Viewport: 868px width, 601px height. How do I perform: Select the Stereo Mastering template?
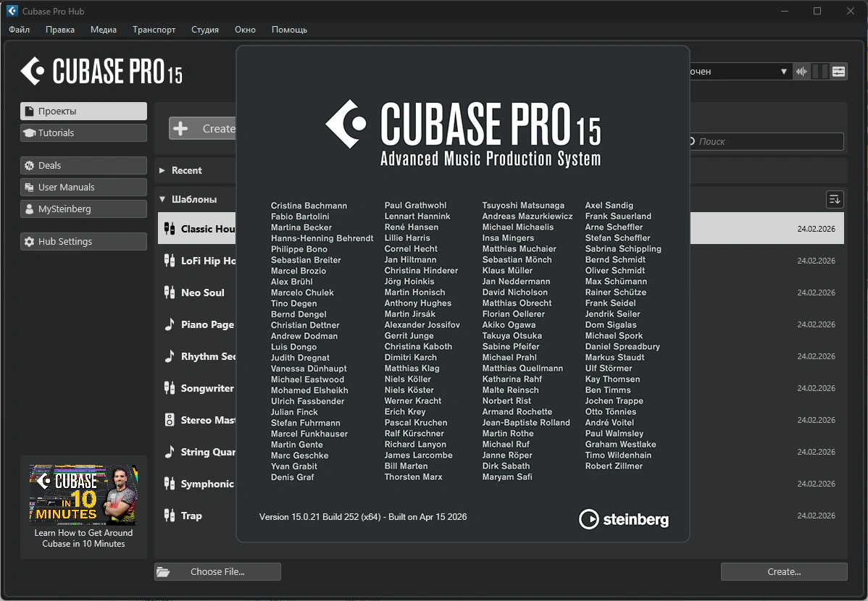tap(501, 419)
